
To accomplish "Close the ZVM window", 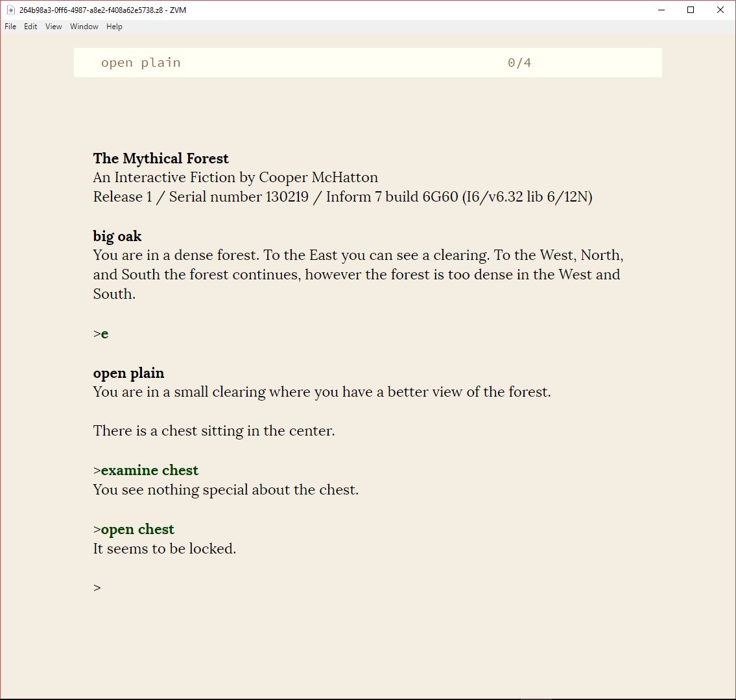I will (720, 10).
